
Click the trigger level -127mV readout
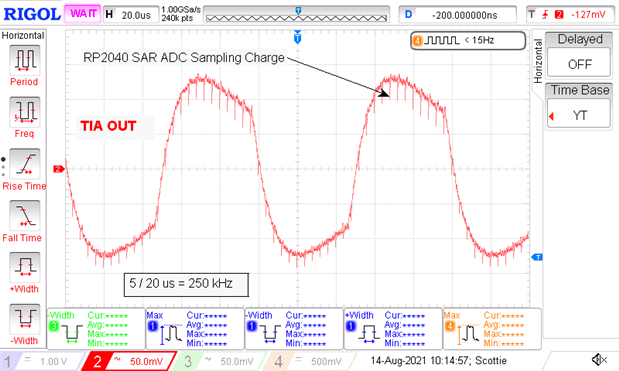[588, 15]
